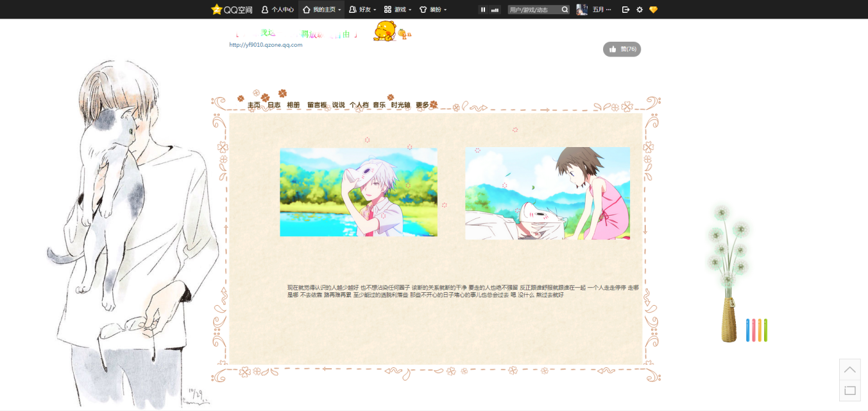Viewport: 868px width, 411px height.
Task: Open 个人中心 in top bar
Action: coord(278,10)
